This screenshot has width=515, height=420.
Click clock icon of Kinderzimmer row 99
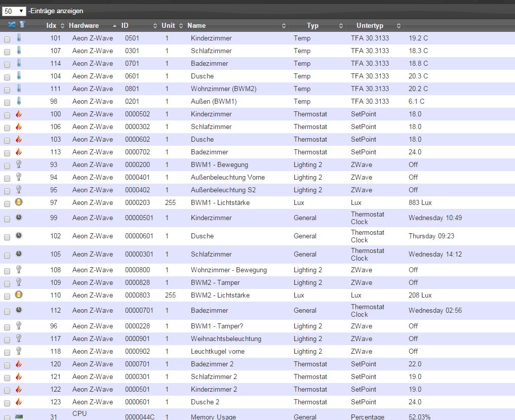(19, 217)
